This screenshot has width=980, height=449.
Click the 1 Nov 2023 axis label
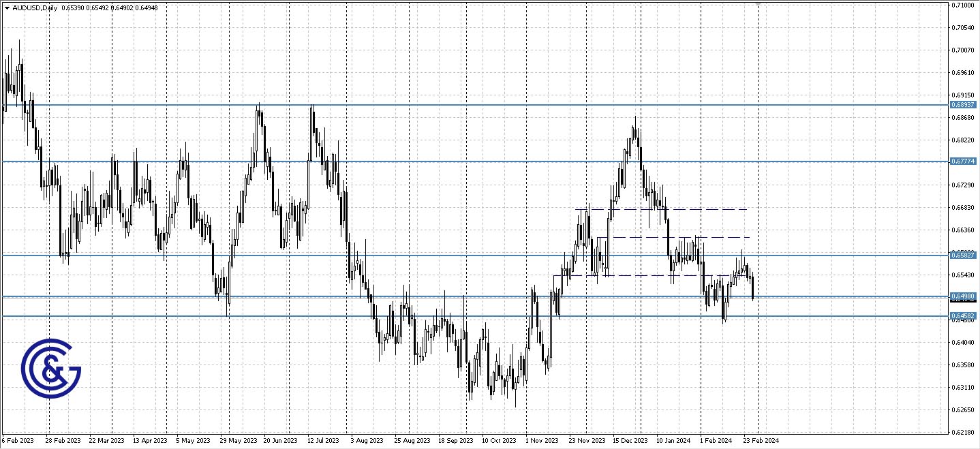tap(542, 440)
